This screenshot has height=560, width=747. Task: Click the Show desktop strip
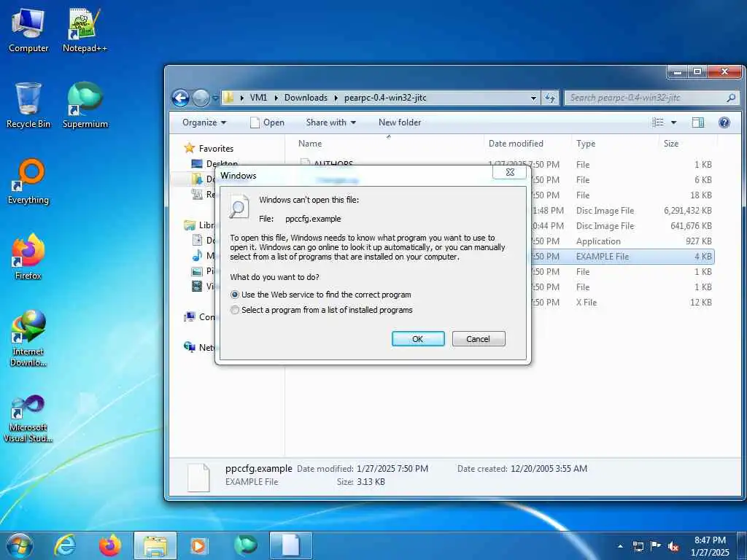(x=743, y=545)
